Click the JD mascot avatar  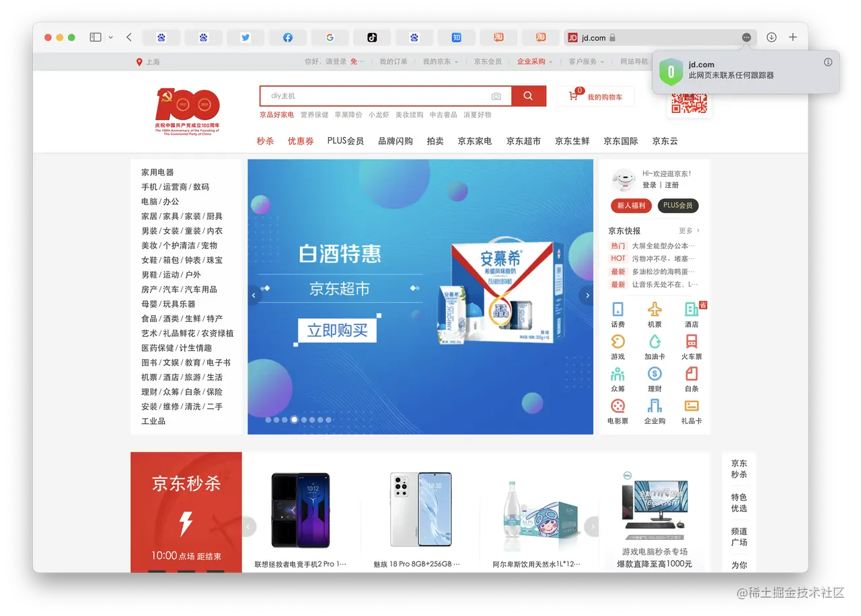[624, 180]
